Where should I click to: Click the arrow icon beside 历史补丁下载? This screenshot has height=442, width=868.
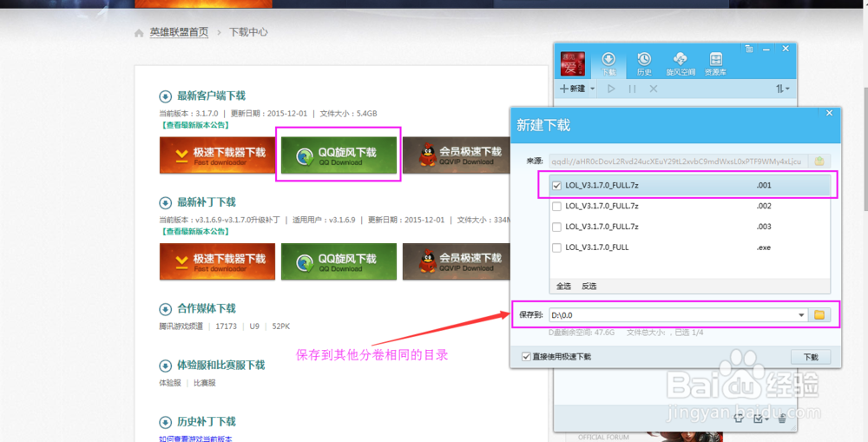[165, 422]
